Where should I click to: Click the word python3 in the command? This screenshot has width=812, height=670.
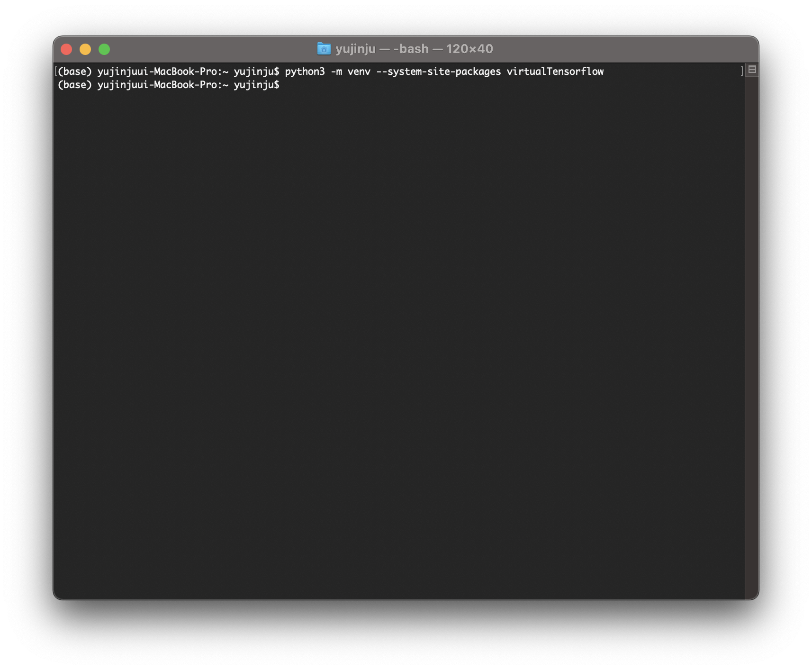click(x=305, y=72)
